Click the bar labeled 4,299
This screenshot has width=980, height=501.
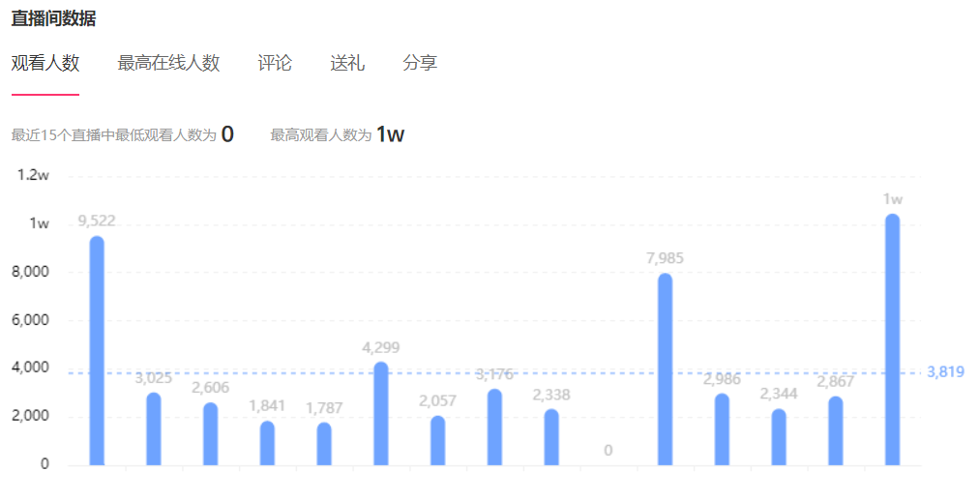point(381,414)
